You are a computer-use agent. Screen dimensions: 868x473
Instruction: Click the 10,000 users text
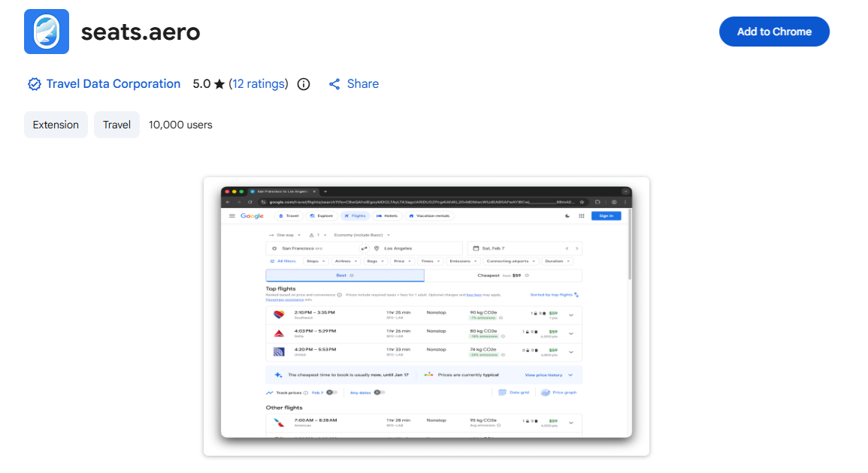(x=180, y=125)
